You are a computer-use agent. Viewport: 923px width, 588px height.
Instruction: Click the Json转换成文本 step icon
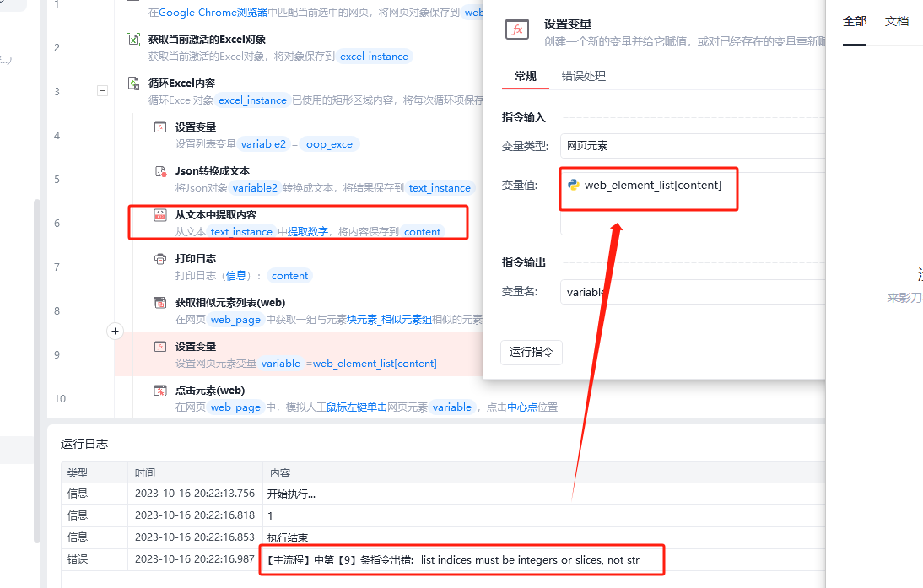[x=160, y=171]
